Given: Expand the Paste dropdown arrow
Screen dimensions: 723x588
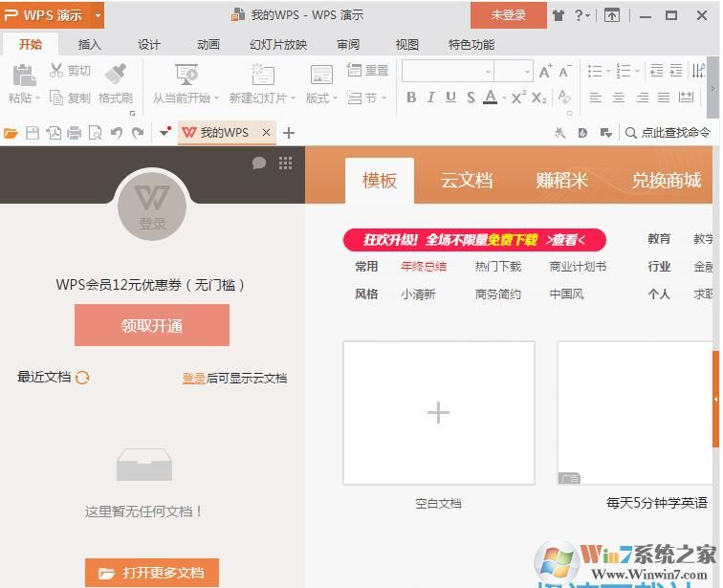Looking at the screenshot, I should click(38, 98).
